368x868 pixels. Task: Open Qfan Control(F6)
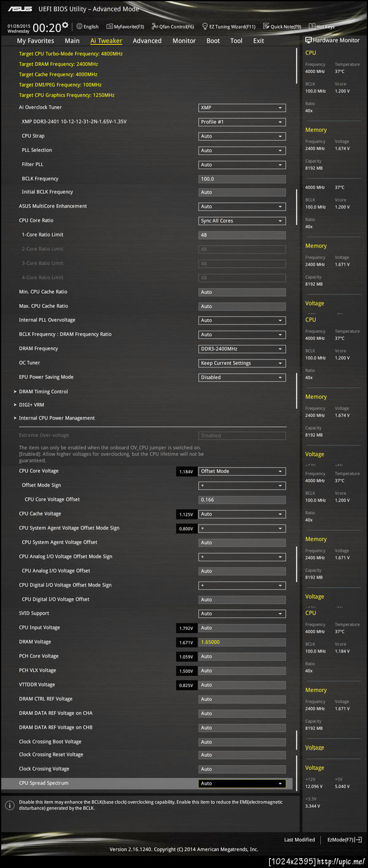pos(172,26)
